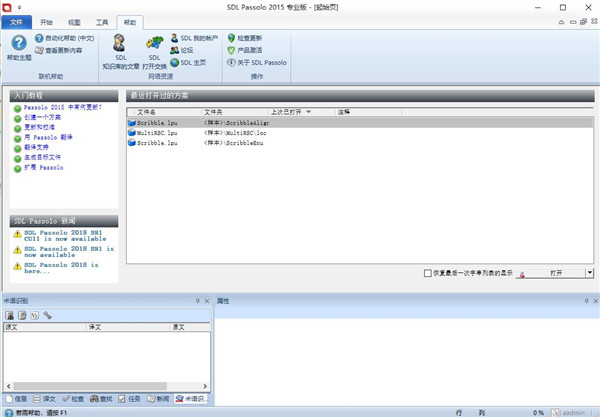Switch to the 查找 bottom tab
This screenshot has width=600, height=417.
coord(101,399)
